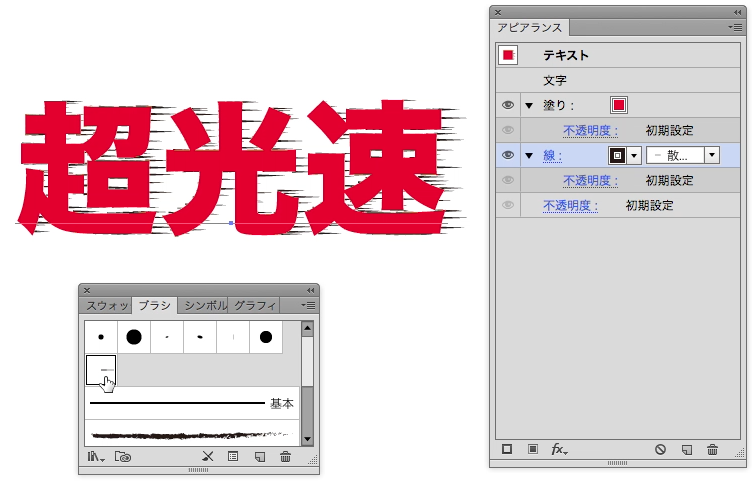Click the red fill color swatch

coord(619,105)
